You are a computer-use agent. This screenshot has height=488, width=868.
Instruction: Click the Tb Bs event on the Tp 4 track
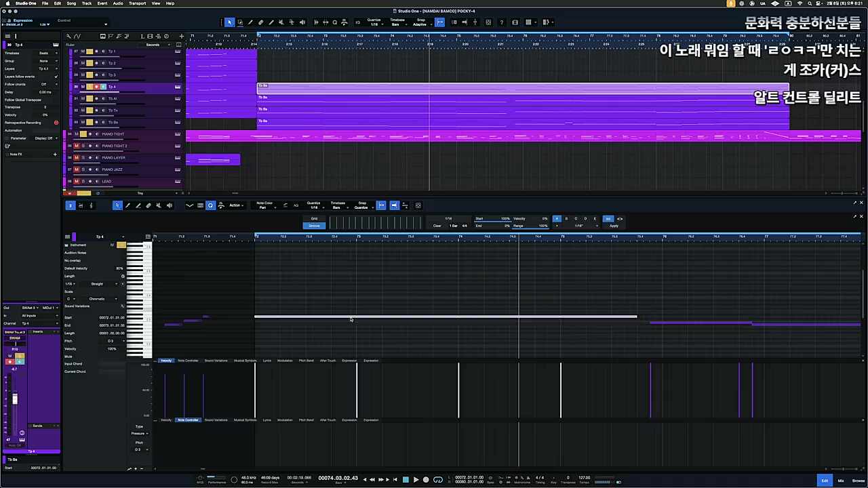(523, 87)
